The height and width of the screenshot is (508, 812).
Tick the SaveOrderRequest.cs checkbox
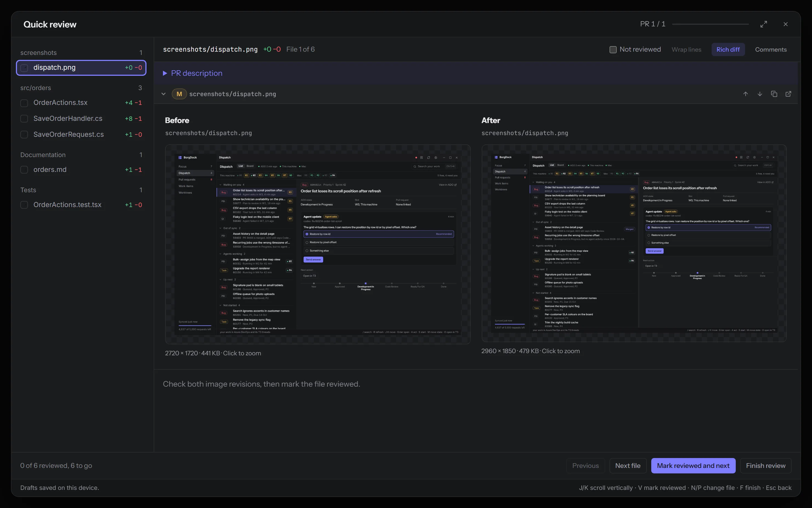click(24, 134)
